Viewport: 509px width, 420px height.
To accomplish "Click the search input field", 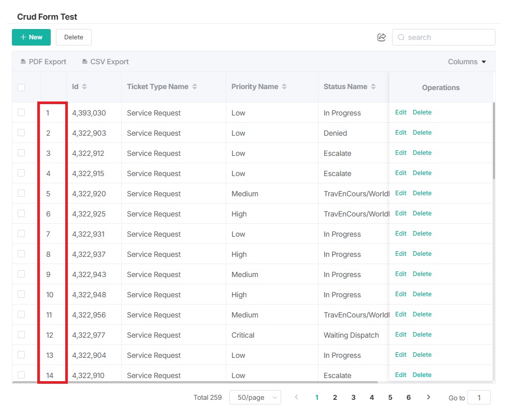I will pos(448,37).
